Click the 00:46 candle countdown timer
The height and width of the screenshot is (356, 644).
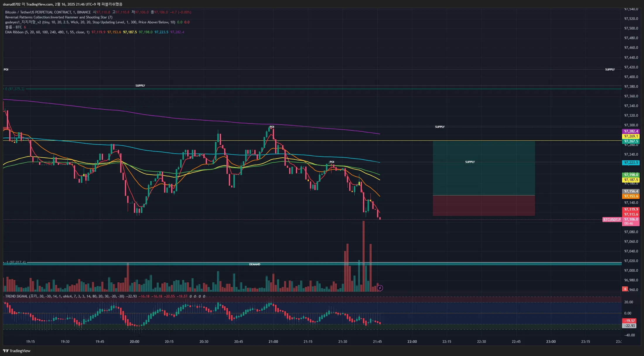(x=628, y=223)
